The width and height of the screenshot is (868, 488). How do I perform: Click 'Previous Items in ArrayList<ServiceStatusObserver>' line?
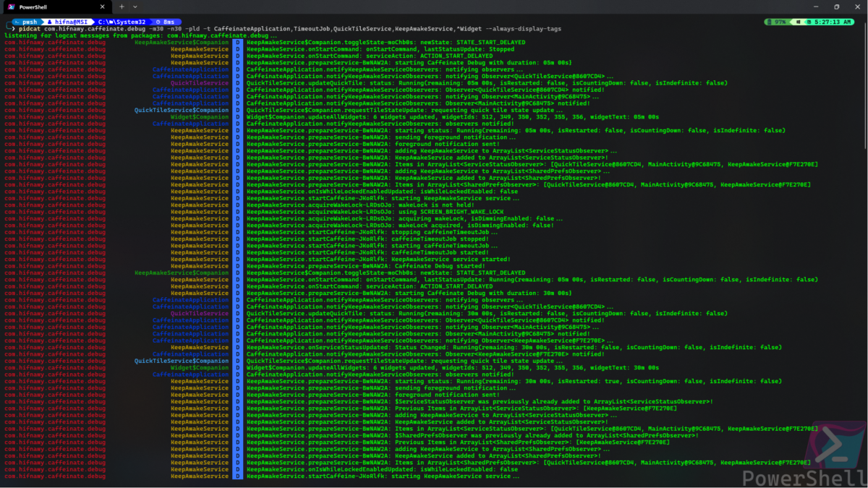pos(461,408)
